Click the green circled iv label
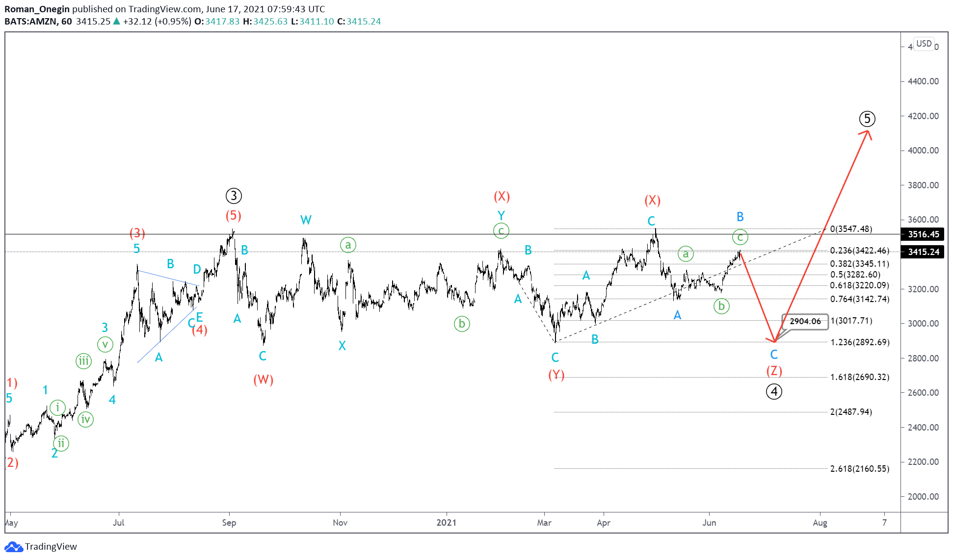 (x=85, y=419)
